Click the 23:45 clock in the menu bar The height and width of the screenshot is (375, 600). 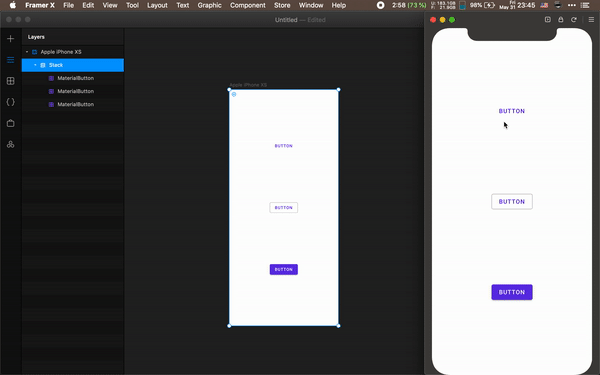(526, 5)
